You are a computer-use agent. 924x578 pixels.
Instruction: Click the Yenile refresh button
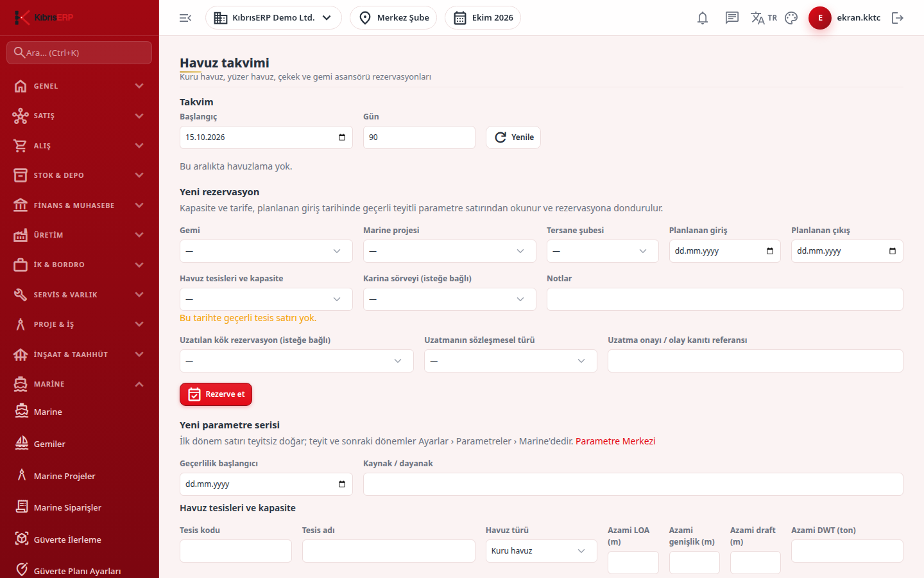(513, 137)
